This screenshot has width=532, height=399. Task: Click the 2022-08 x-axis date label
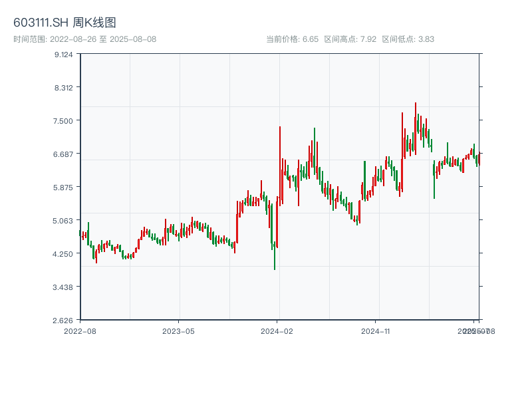[80, 331]
